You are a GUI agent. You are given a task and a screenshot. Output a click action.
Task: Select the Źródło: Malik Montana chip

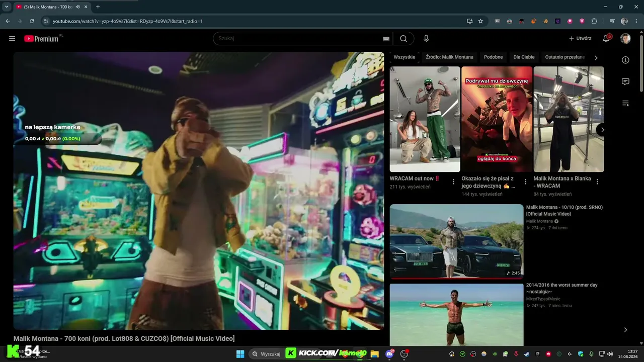pos(449,57)
